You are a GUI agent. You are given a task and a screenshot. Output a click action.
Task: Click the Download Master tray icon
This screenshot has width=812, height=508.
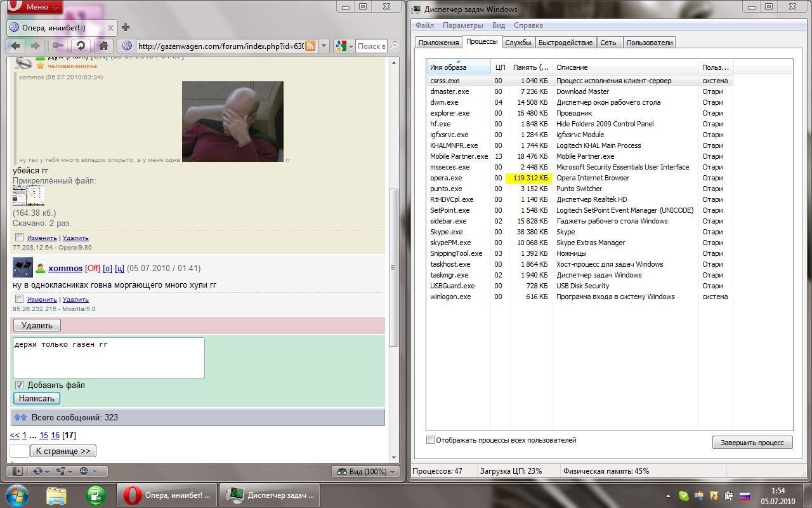[698, 496]
